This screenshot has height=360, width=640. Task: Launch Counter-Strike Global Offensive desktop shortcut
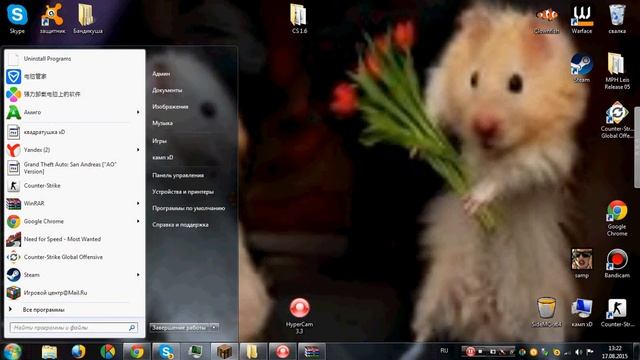(x=617, y=120)
